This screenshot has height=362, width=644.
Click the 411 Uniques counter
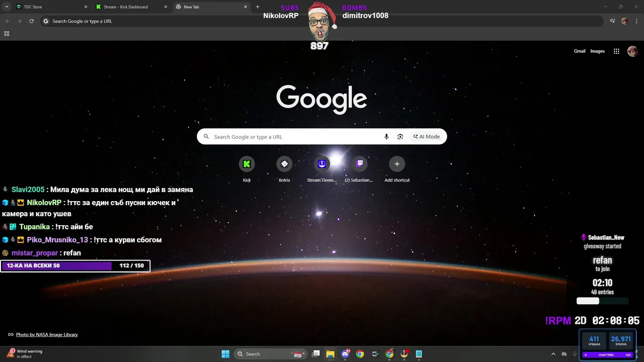pos(594,340)
